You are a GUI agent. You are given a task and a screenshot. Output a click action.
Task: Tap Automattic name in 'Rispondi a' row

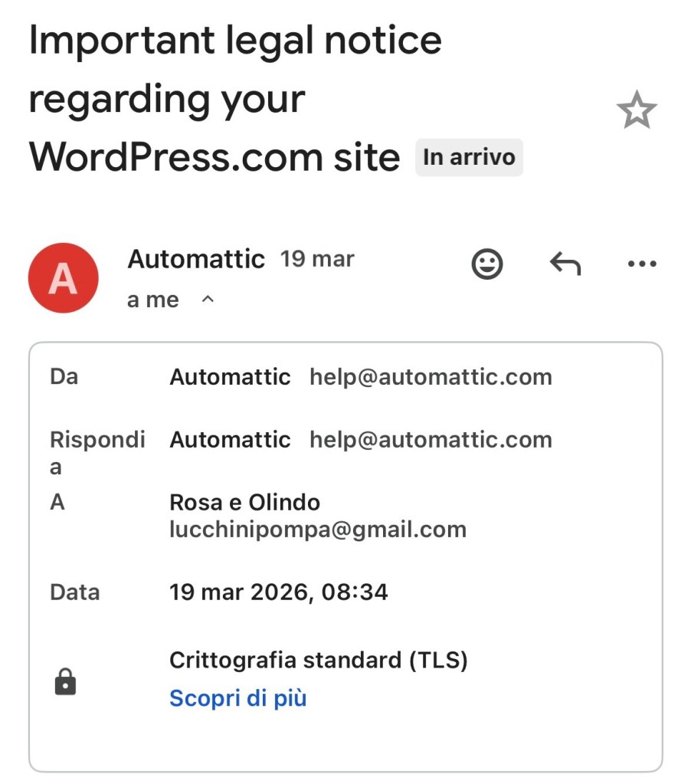point(230,440)
